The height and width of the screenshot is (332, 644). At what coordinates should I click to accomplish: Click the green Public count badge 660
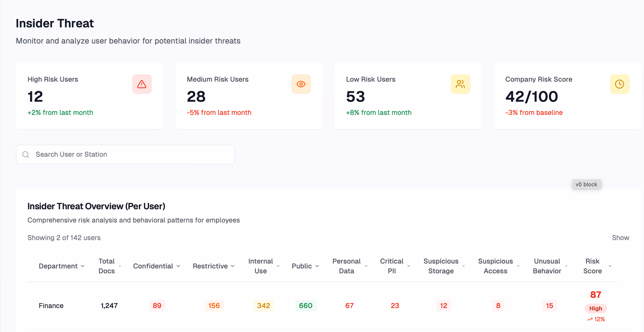click(x=305, y=306)
